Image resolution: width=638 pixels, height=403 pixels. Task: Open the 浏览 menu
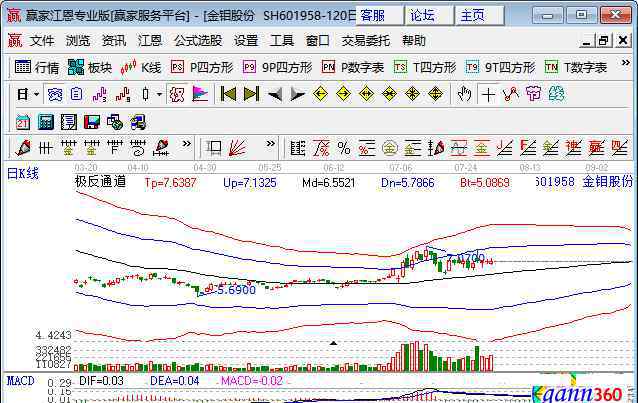coord(78,41)
